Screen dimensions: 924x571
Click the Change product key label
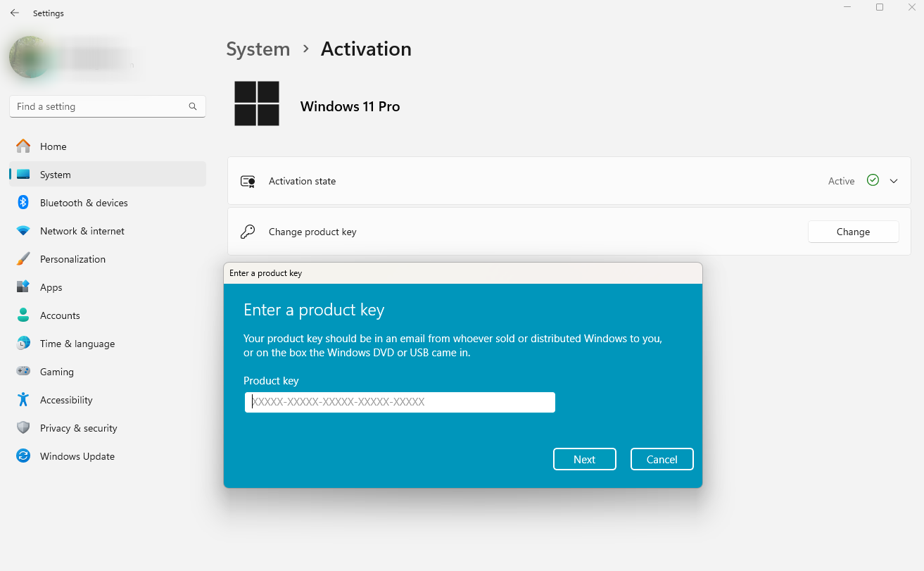coord(312,232)
